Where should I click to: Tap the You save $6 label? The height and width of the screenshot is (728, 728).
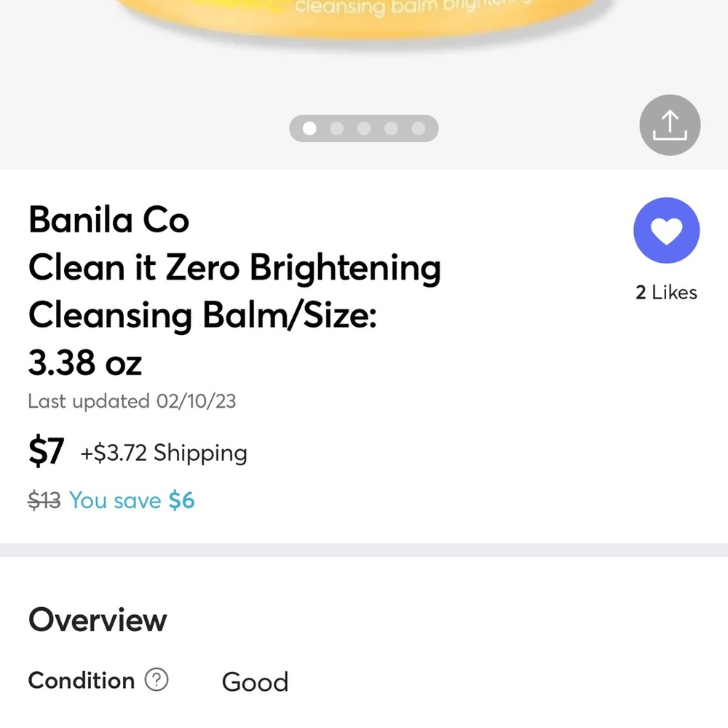pyautogui.click(x=132, y=501)
